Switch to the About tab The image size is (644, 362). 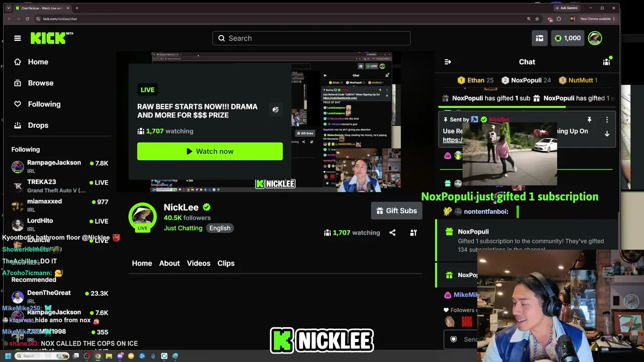pos(169,263)
